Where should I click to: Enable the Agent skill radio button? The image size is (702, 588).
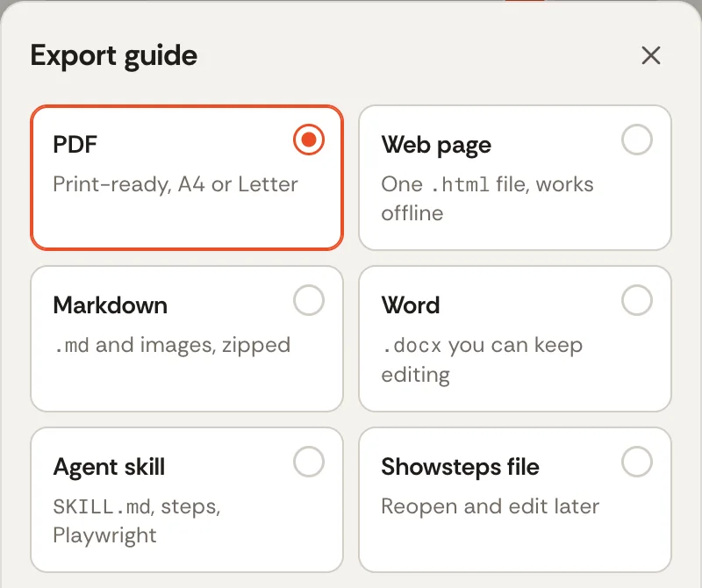coord(309,462)
